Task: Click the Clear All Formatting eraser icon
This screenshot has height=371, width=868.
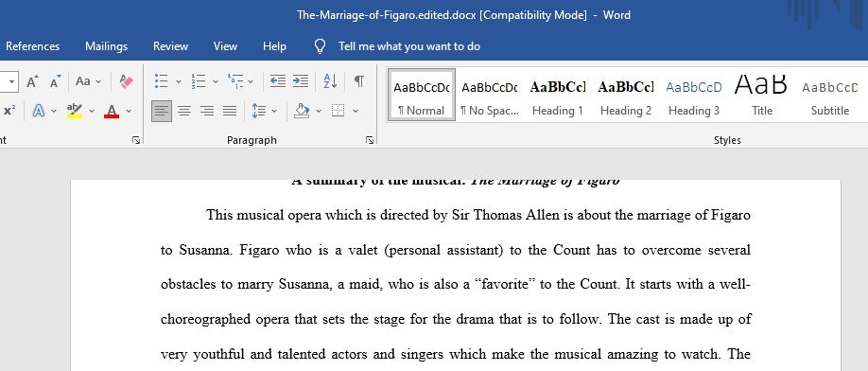Action: point(126,82)
